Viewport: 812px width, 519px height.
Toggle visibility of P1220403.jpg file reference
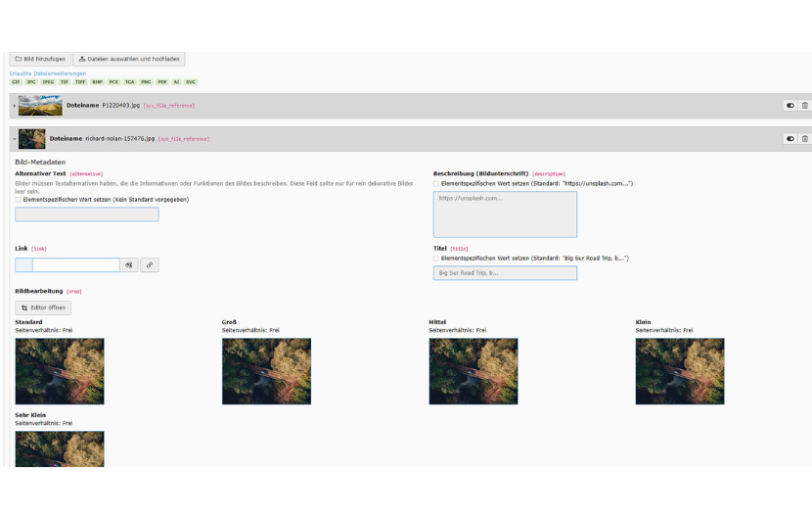point(789,106)
